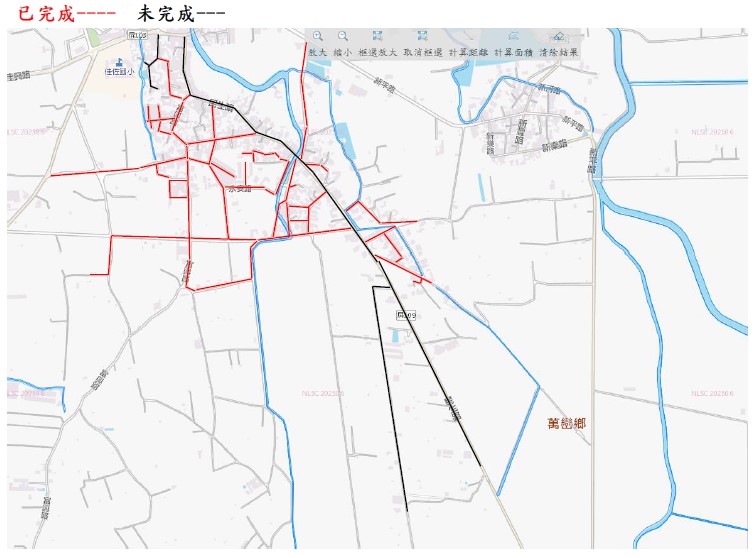Activate the 框選放大 box-zoom icon
Image resolution: width=755 pixels, height=558 pixels.
click(x=377, y=36)
